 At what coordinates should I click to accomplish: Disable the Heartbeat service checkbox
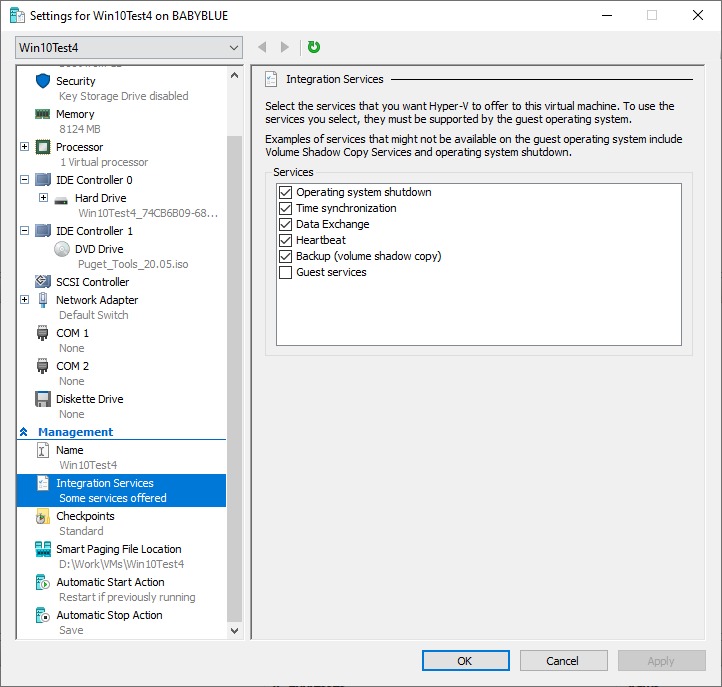[x=286, y=240]
